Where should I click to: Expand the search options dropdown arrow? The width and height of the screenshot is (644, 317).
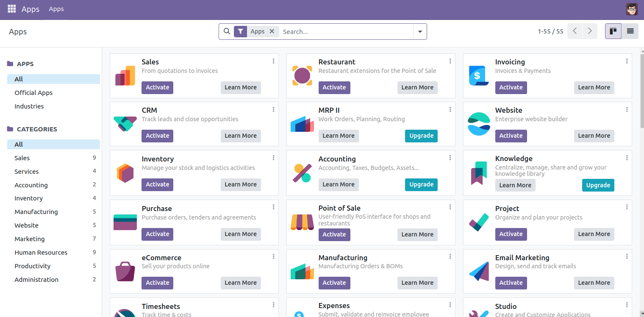tap(420, 32)
